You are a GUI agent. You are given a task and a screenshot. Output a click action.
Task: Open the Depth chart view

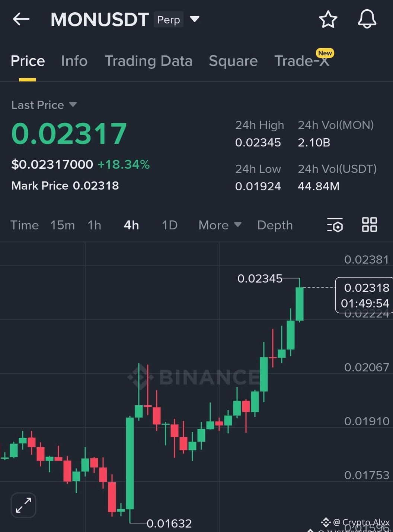[x=275, y=225]
